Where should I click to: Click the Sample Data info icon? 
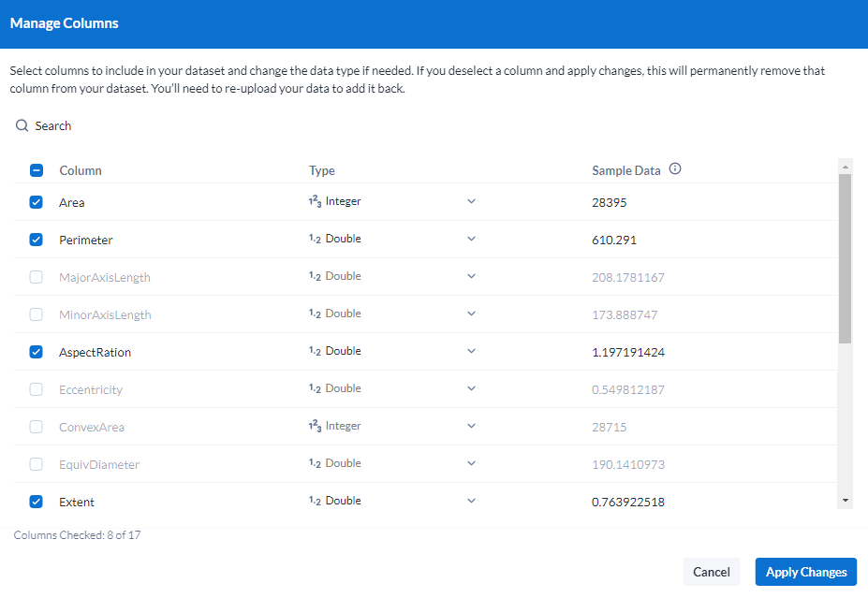[675, 169]
